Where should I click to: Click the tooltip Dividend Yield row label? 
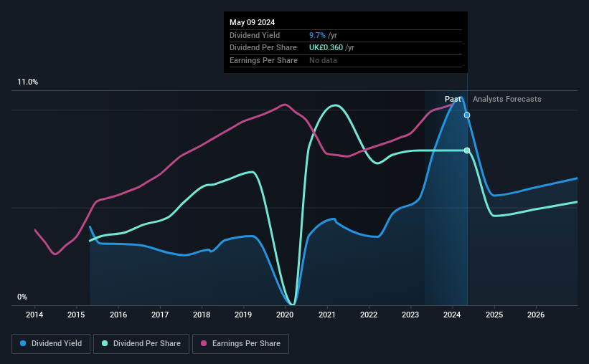click(x=255, y=35)
